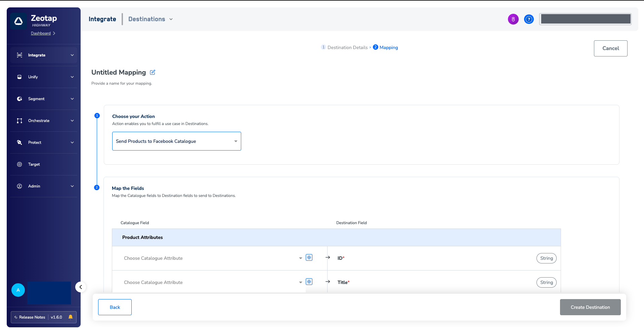Click the Integrate header title
This screenshot has width=644, height=330.
(102, 19)
